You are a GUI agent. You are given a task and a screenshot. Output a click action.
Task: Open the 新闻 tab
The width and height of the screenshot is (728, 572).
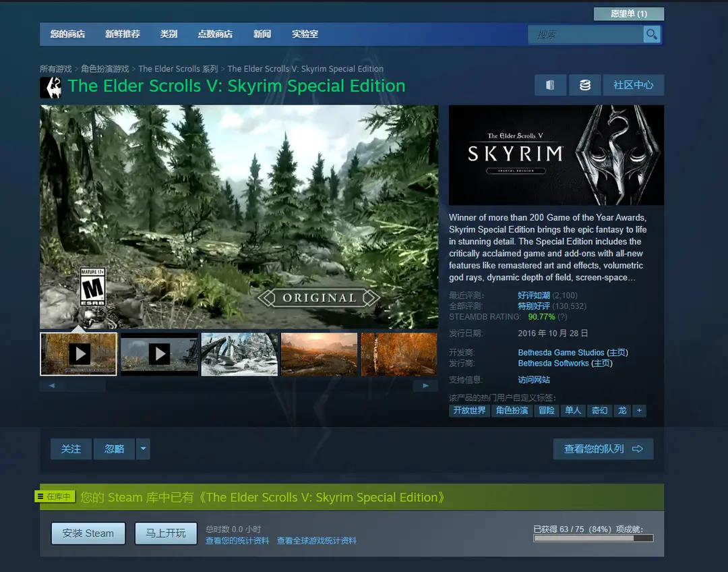coord(262,34)
